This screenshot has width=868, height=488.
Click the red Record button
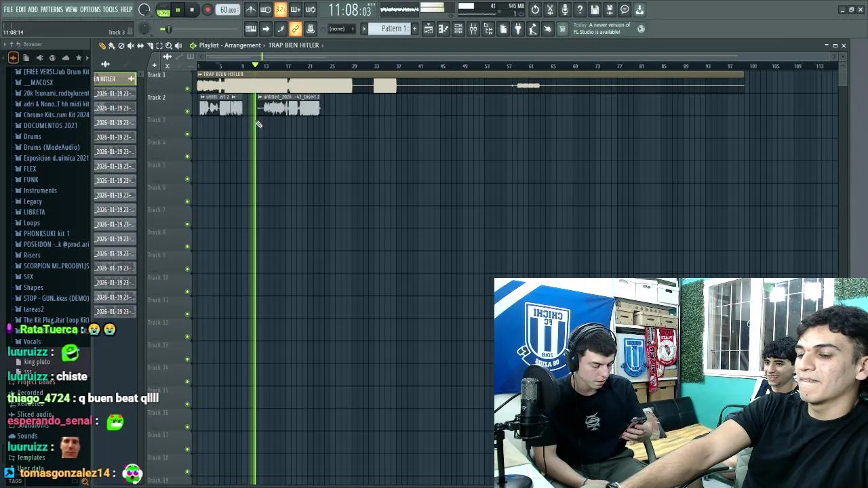[x=208, y=10]
